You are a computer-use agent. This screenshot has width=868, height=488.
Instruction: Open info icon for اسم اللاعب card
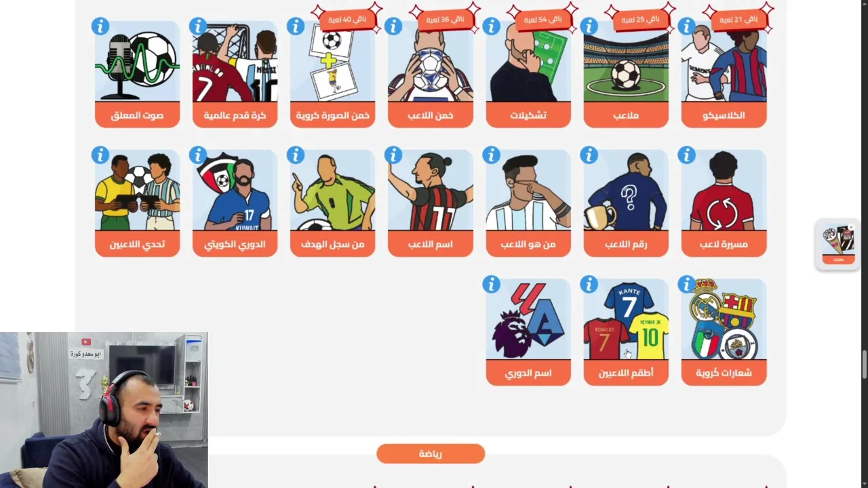(393, 155)
